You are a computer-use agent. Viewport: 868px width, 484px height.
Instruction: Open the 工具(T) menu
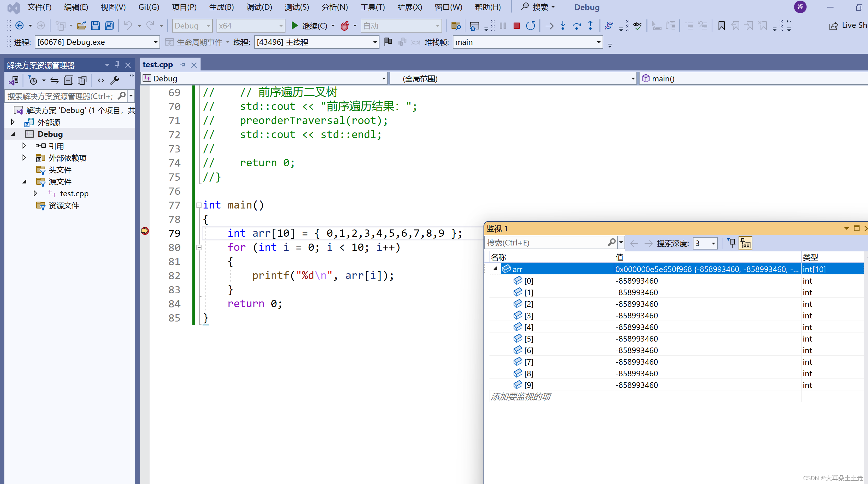tap(372, 7)
